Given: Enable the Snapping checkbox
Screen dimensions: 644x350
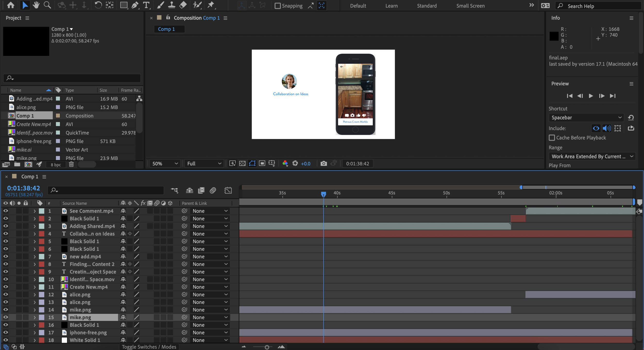Looking at the screenshot, I should coord(277,6).
